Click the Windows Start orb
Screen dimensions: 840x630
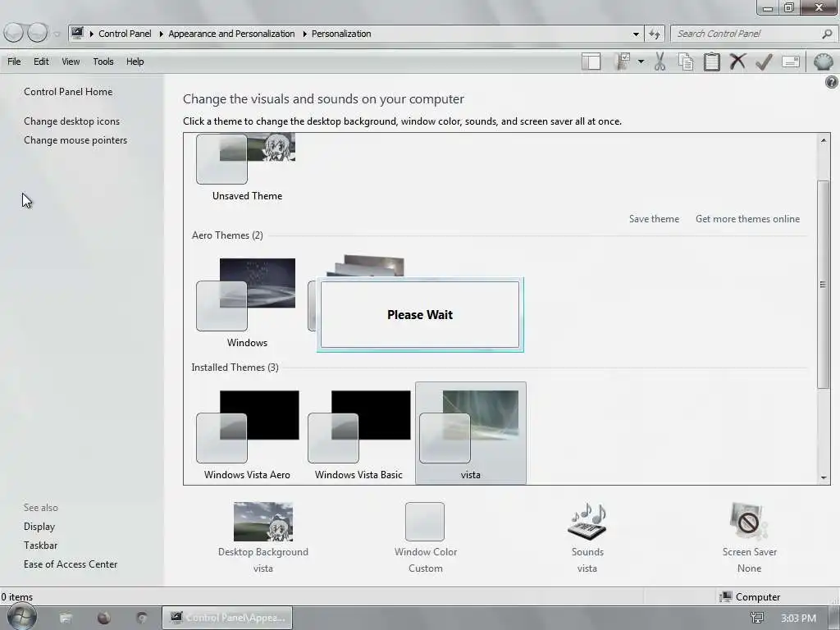click(22, 617)
